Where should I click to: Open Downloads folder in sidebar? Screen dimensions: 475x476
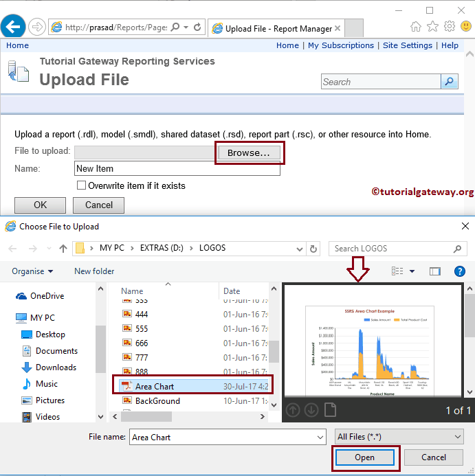(49, 367)
